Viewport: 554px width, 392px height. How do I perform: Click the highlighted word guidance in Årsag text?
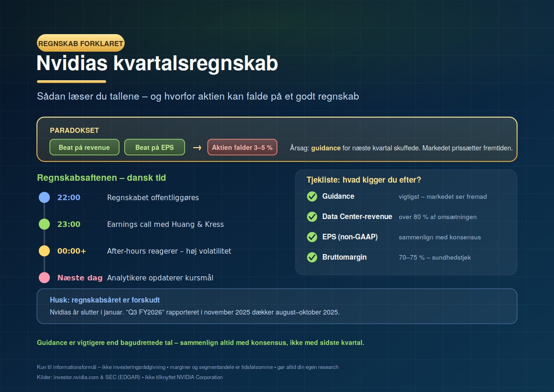click(326, 148)
